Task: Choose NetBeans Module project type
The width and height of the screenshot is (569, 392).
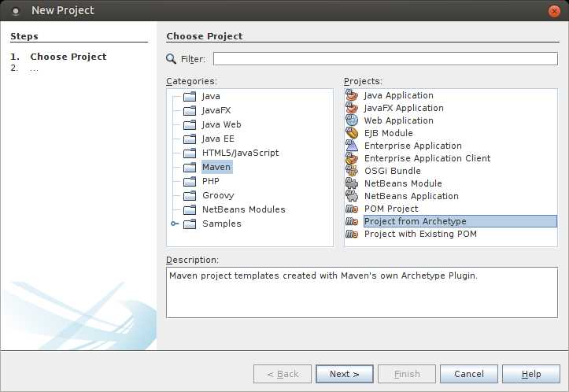Action: point(403,183)
